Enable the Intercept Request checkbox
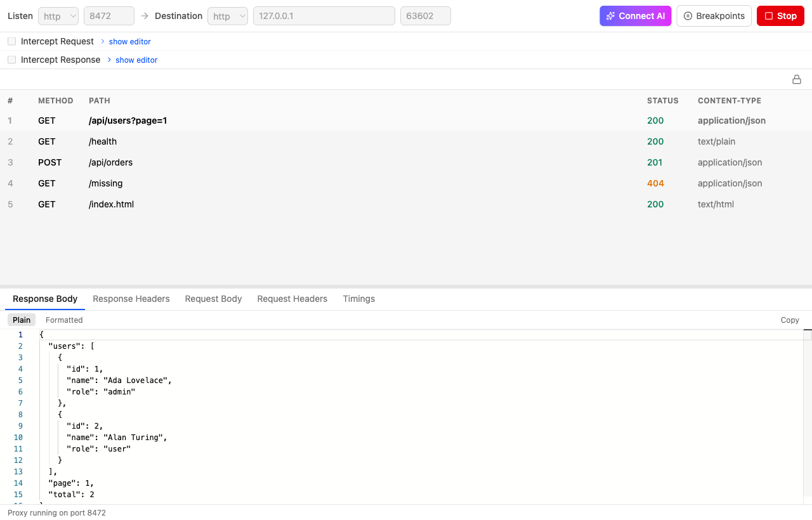This screenshot has height=520, width=812. pos(11,41)
